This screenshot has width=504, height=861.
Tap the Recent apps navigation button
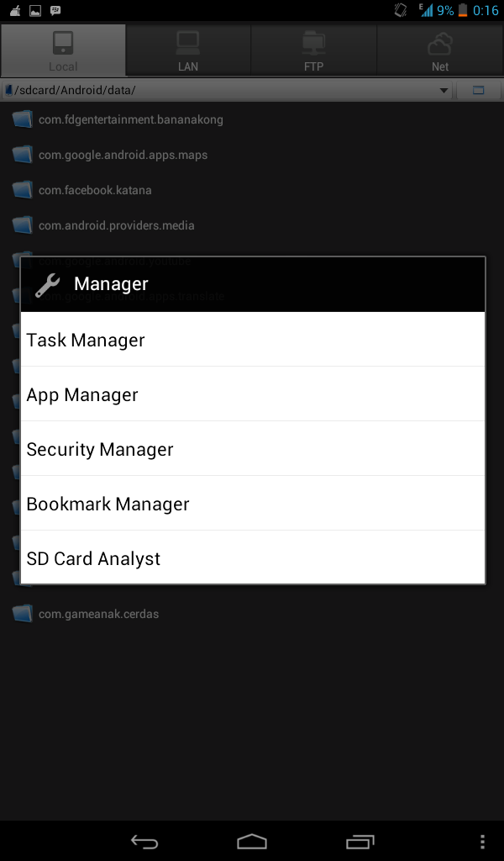tap(360, 841)
